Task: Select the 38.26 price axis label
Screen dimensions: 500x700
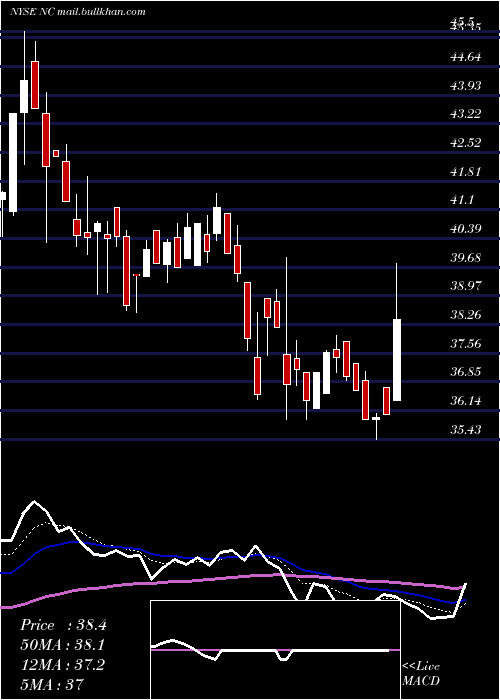Action: click(466, 315)
